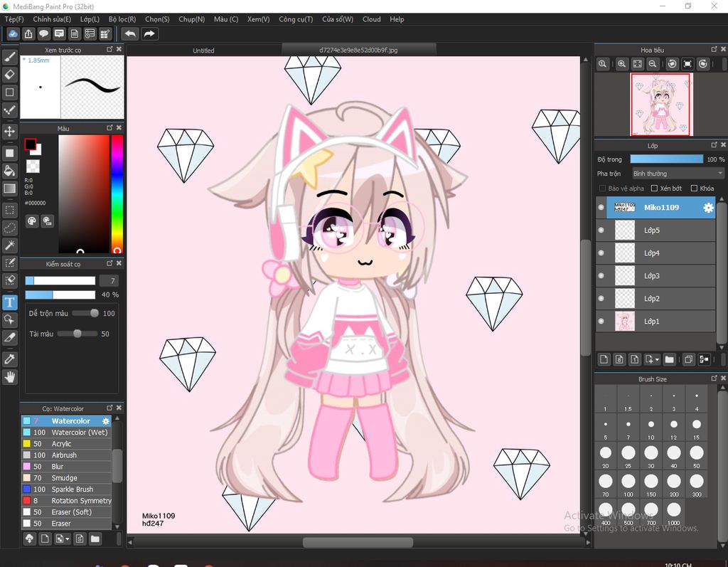The width and height of the screenshot is (728, 567).
Task: Open the Tệp(F) menu
Action: coord(14,19)
